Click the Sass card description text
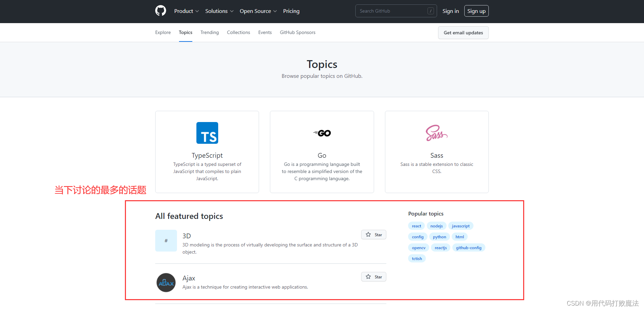 tap(437, 168)
